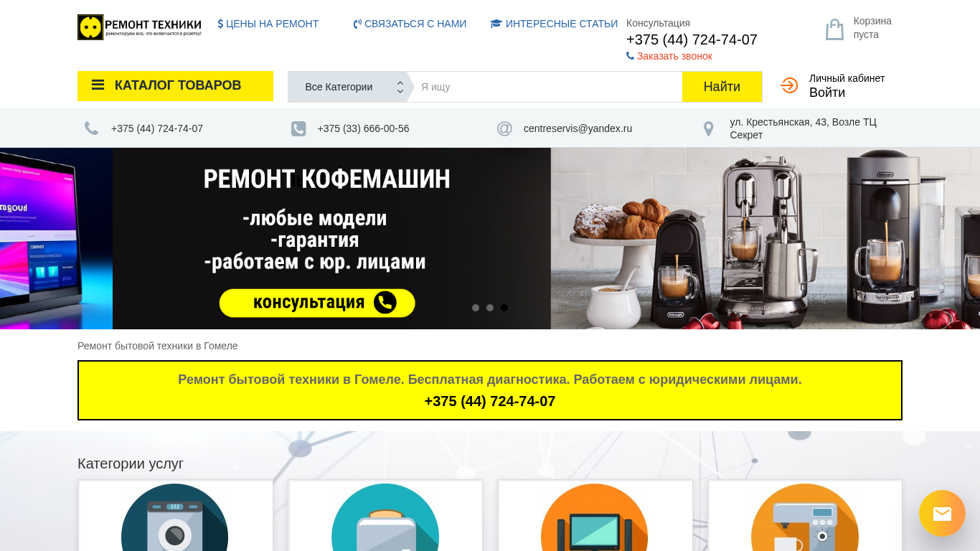Switch to second banner slide dot

[490, 308]
